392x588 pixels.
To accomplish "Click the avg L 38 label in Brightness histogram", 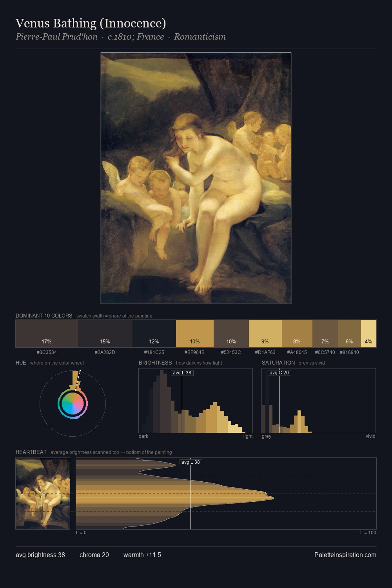I will point(182,373).
